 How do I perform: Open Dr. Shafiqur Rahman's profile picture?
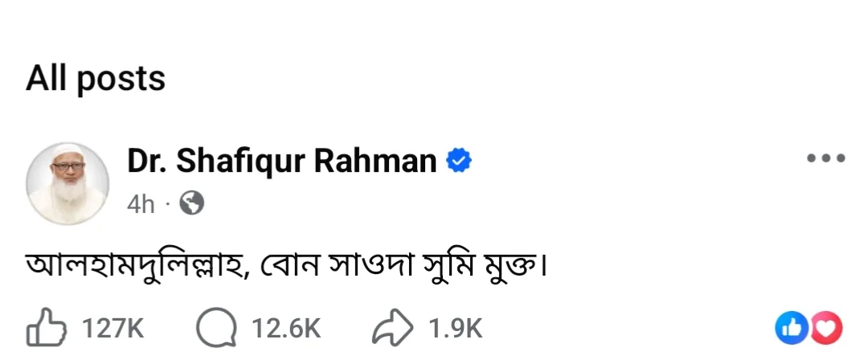point(68,182)
